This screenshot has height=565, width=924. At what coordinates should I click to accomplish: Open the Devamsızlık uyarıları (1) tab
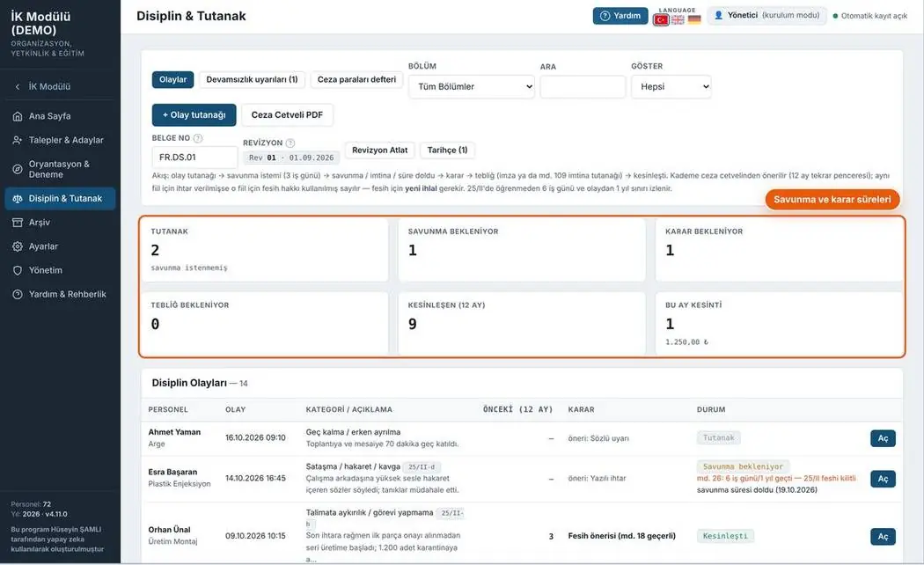tap(253, 79)
